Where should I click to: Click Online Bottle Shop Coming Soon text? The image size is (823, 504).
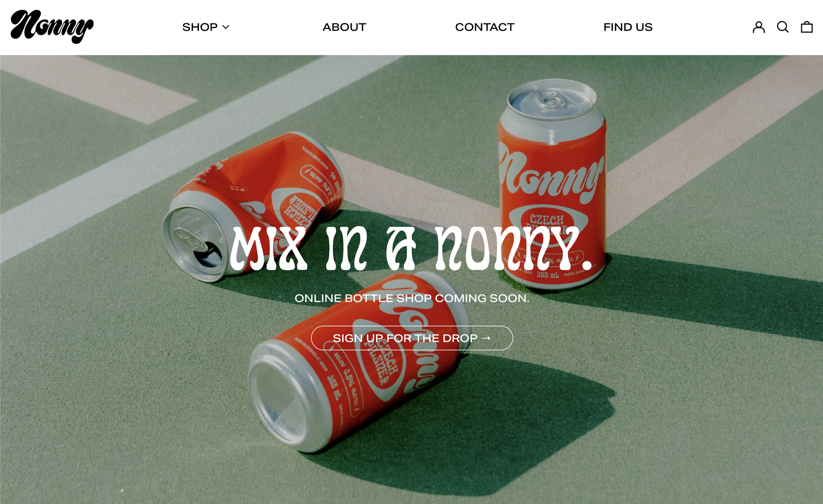[x=412, y=298]
